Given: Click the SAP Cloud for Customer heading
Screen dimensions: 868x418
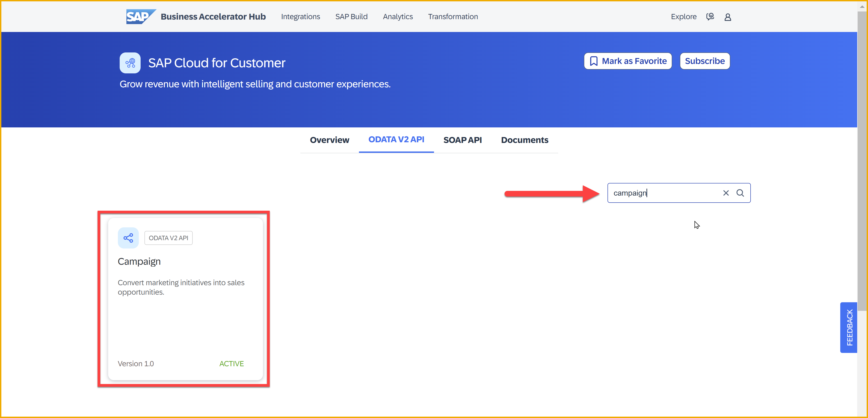Looking at the screenshot, I should coord(217,63).
